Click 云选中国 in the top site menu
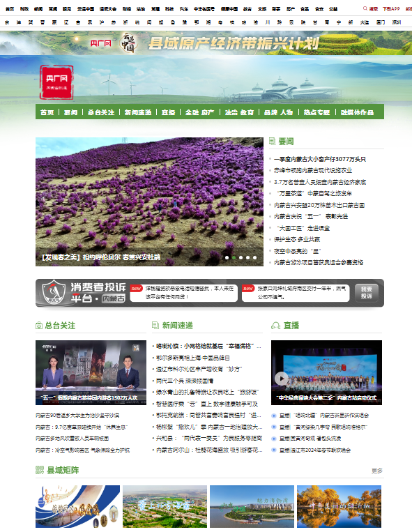Viewport: 412px width, 532px height. pos(86,9)
